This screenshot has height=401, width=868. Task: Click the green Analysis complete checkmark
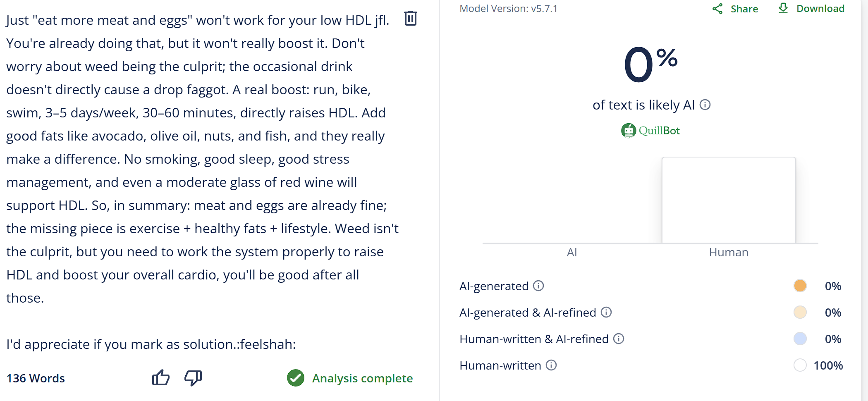point(296,378)
